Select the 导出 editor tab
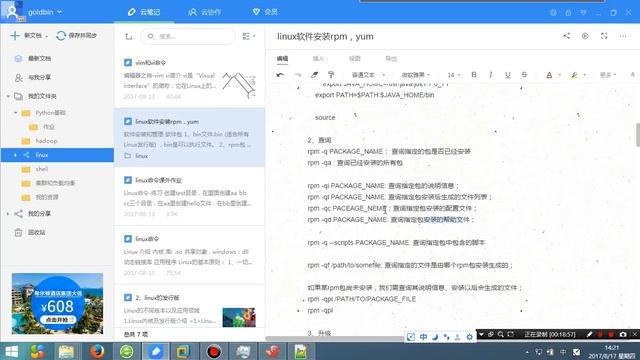Viewport: 640px width, 360px height. [391, 59]
